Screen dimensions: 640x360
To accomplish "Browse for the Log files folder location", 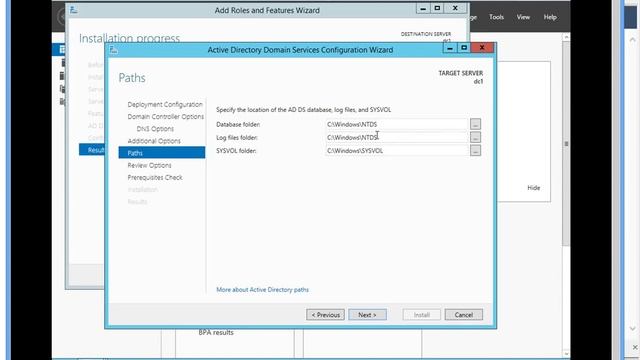I will point(475,137).
